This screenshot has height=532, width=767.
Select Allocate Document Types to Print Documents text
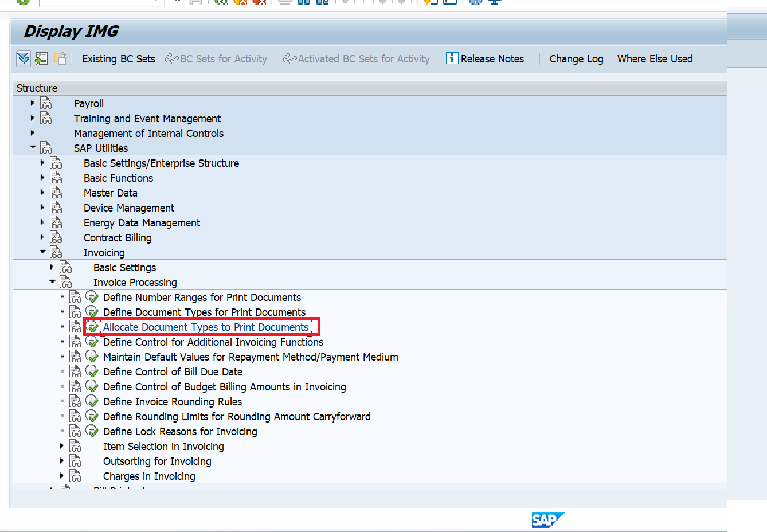coord(206,327)
